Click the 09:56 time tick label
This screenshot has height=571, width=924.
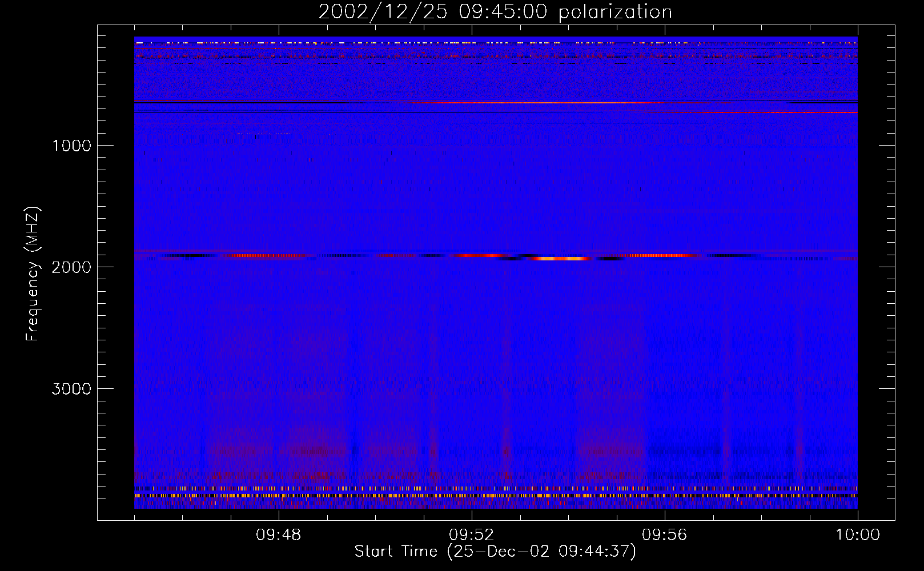pyautogui.click(x=665, y=535)
